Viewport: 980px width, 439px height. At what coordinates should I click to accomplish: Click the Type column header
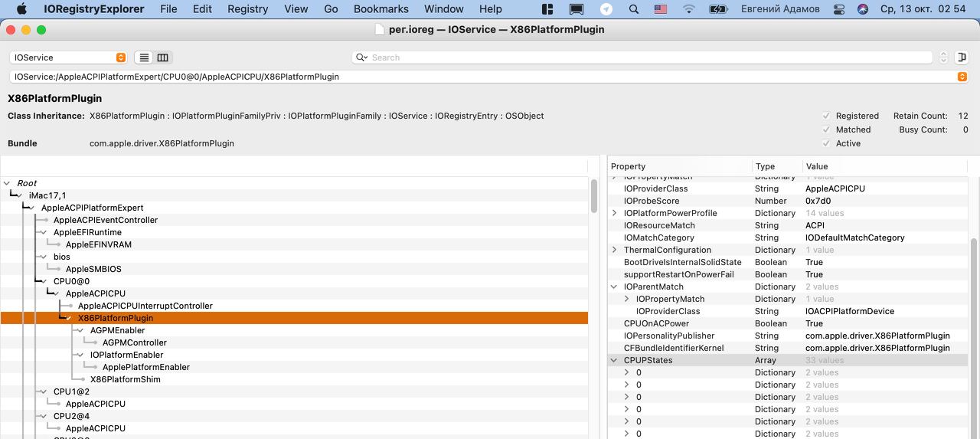coord(776,166)
